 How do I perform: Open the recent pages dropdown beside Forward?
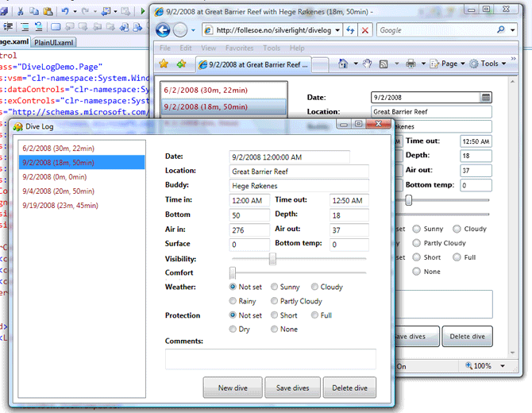coord(193,30)
